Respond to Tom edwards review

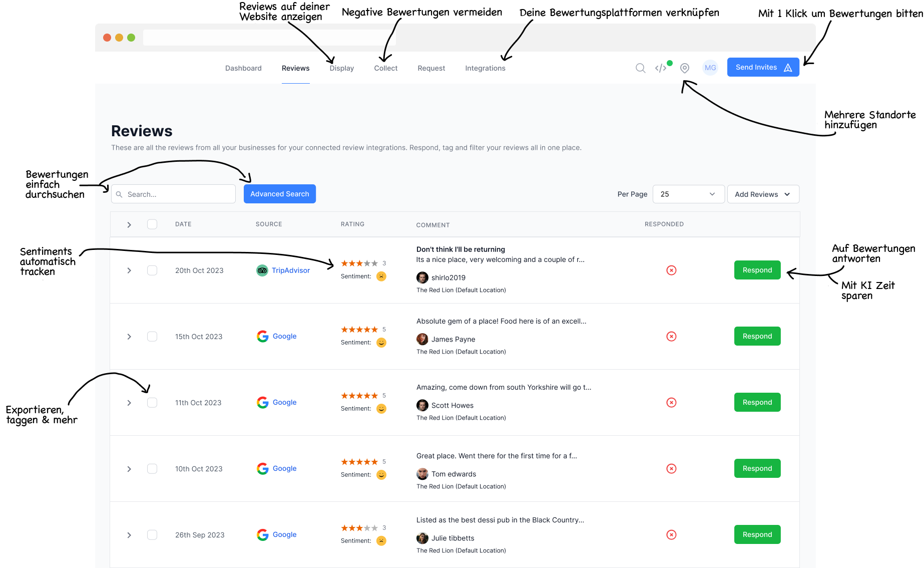click(757, 468)
